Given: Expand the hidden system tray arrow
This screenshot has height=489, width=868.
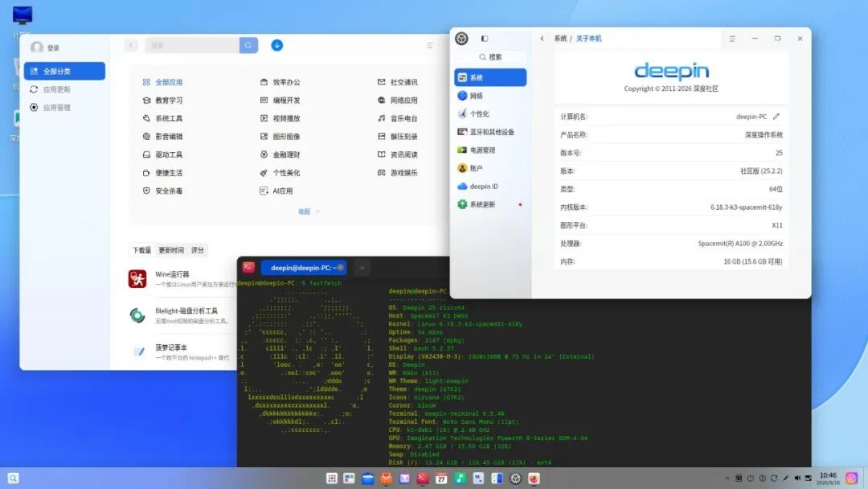Looking at the screenshot, I should pyautogui.click(x=727, y=478).
